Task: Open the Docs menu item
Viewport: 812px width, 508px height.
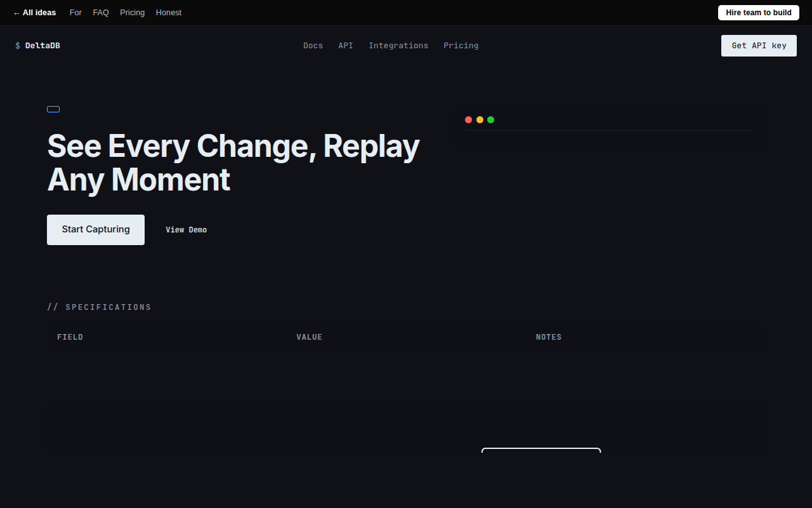Action: coord(313,46)
